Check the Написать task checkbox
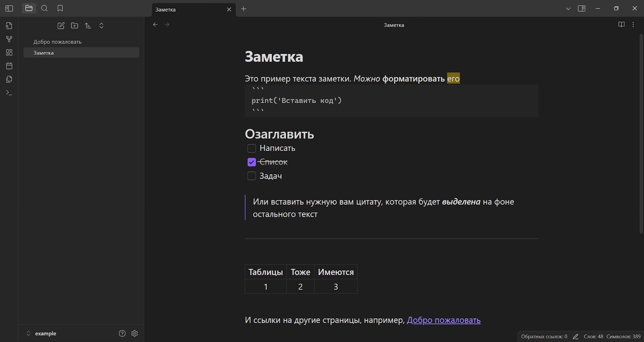Image resolution: width=644 pixels, height=342 pixels. point(252,148)
